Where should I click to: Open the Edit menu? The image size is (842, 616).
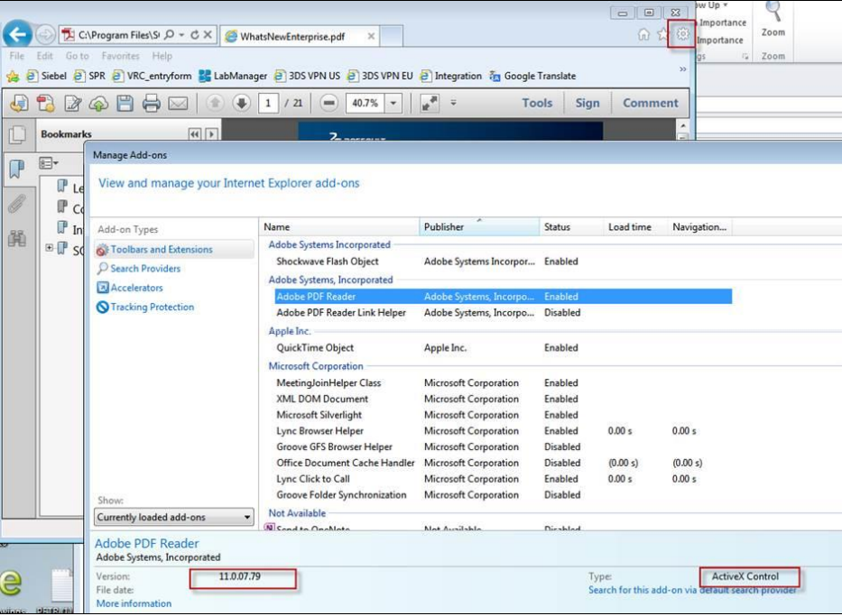tap(44, 56)
